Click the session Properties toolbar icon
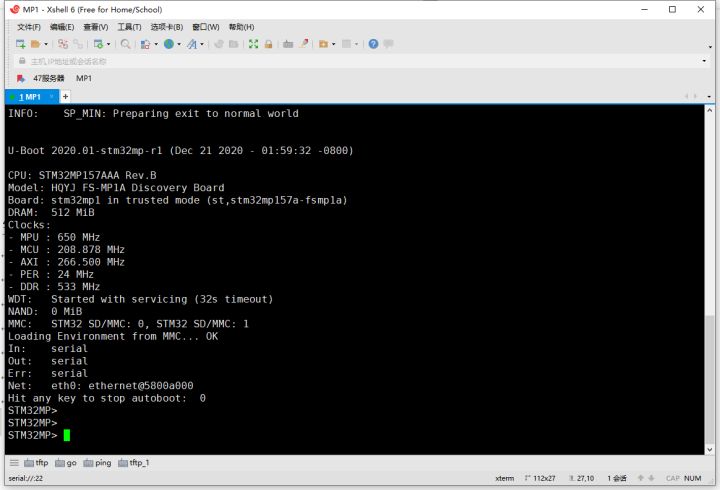 click(98, 44)
